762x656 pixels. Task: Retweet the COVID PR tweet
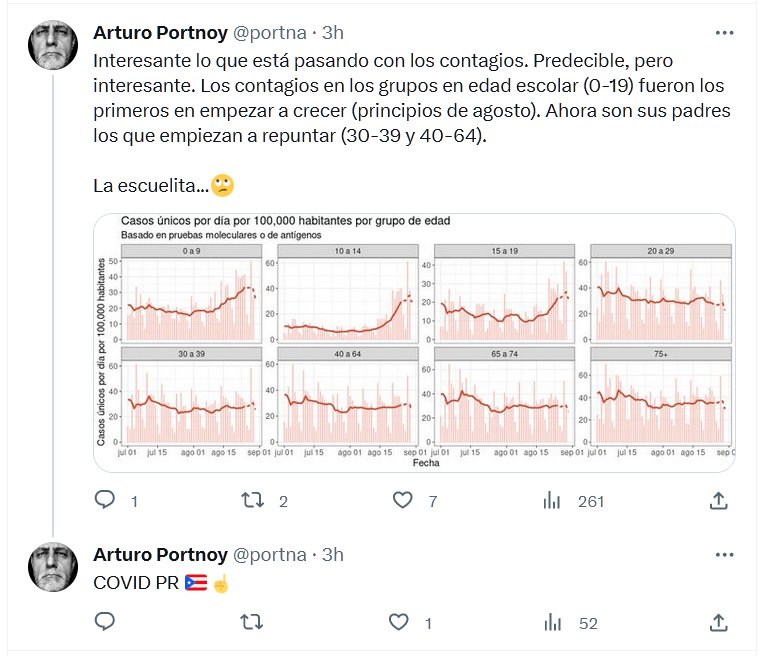pyautogui.click(x=252, y=622)
